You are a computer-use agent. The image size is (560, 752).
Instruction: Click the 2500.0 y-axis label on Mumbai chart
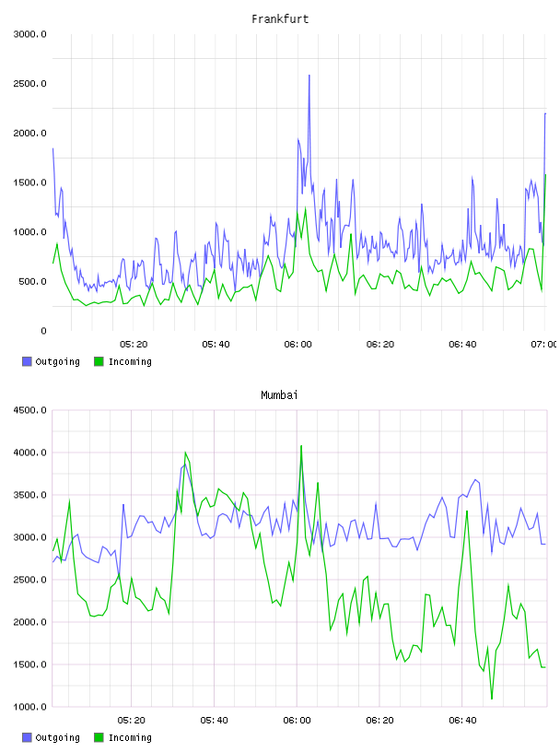click(x=29, y=580)
